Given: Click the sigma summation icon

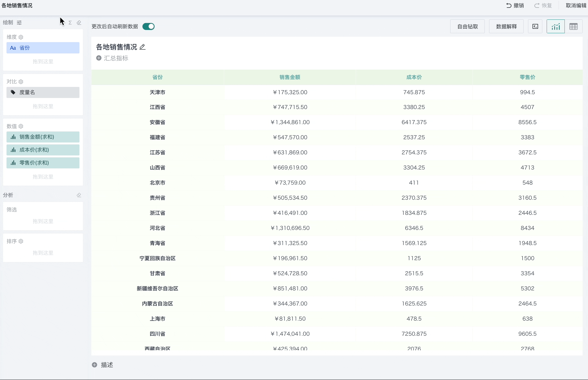Looking at the screenshot, I should coord(70,23).
